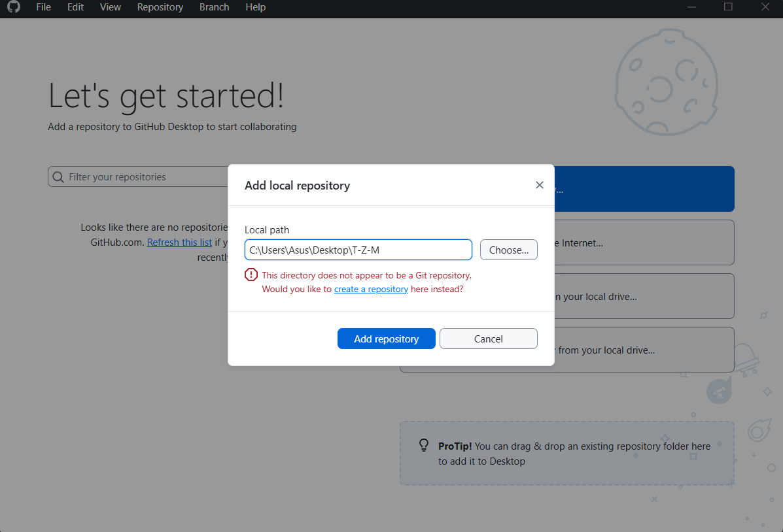Click the add repository from local drive option
The width and height of the screenshot is (783, 532).
(x=644, y=350)
